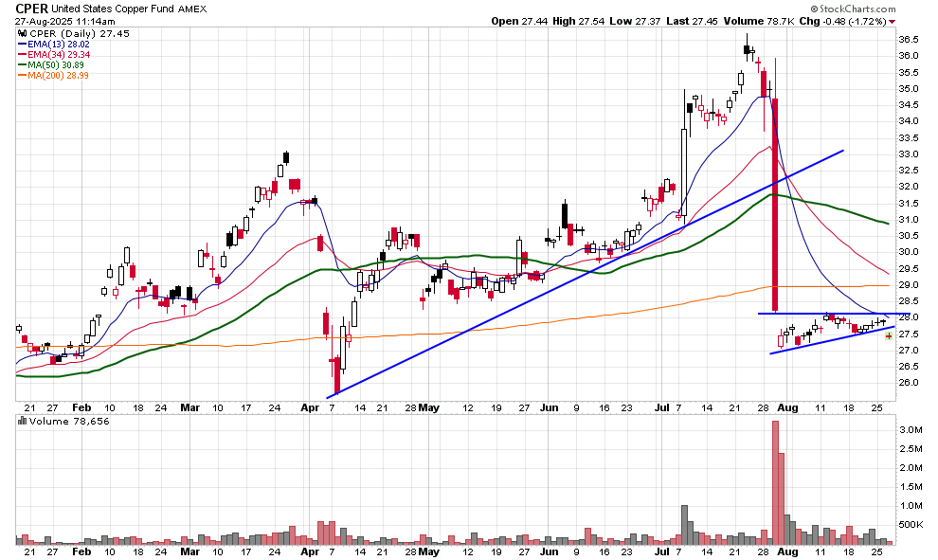Select 'Apr' on the price panel date axis
This screenshot has width=938, height=560.
tap(309, 408)
